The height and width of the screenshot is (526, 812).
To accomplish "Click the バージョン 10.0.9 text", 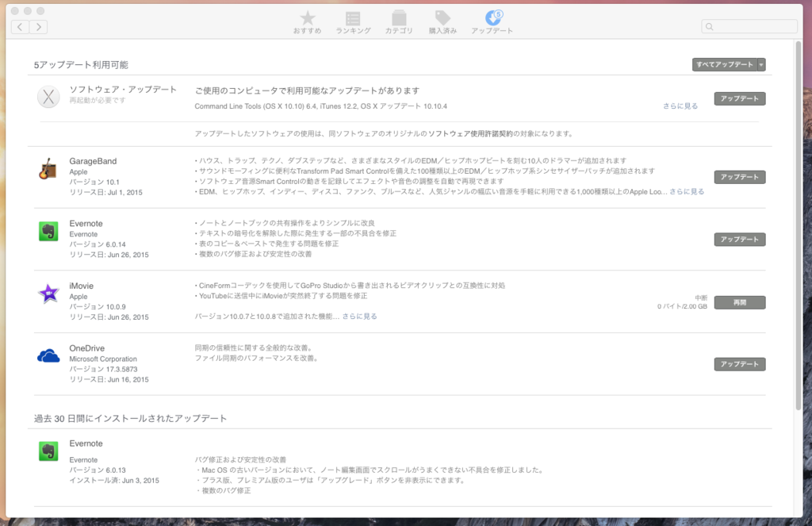I will click(x=98, y=307).
